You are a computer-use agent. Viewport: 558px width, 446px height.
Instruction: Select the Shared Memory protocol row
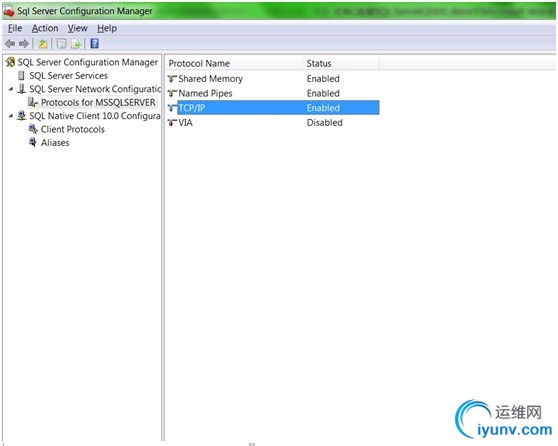273,79
